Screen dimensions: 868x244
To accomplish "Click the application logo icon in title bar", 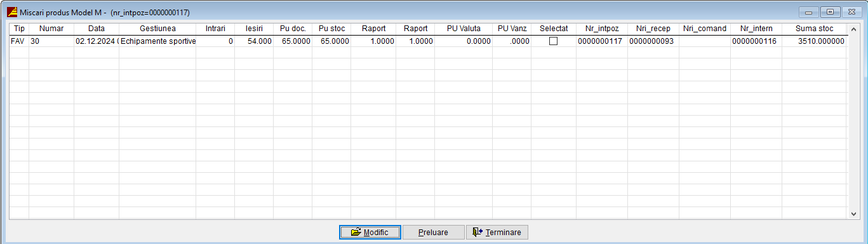I will [x=11, y=11].
